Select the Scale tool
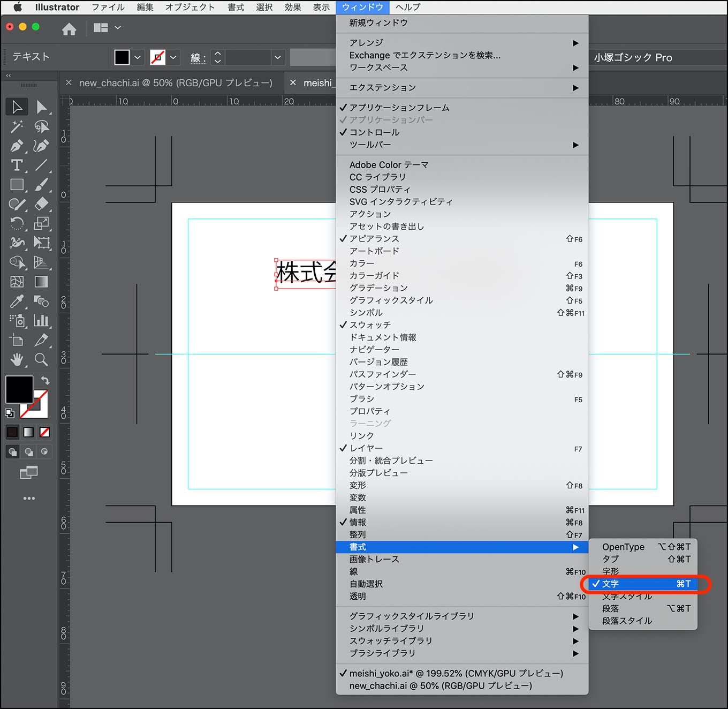The width and height of the screenshot is (728, 709). click(x=42, y=223)
